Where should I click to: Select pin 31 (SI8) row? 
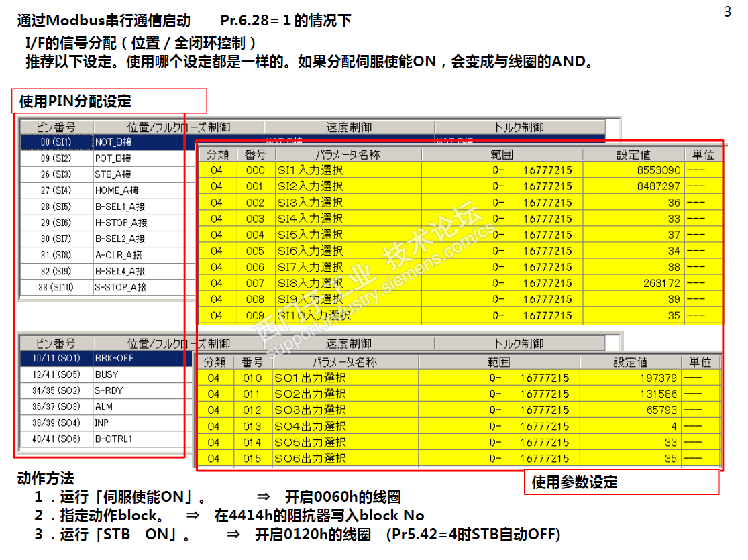(56, 256)
